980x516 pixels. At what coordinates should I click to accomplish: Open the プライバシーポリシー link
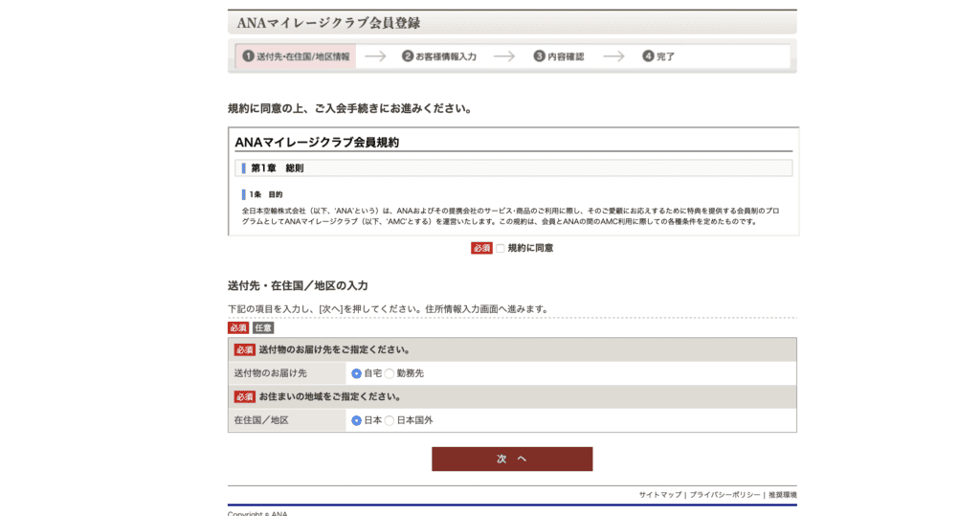[x=724, y=495]
